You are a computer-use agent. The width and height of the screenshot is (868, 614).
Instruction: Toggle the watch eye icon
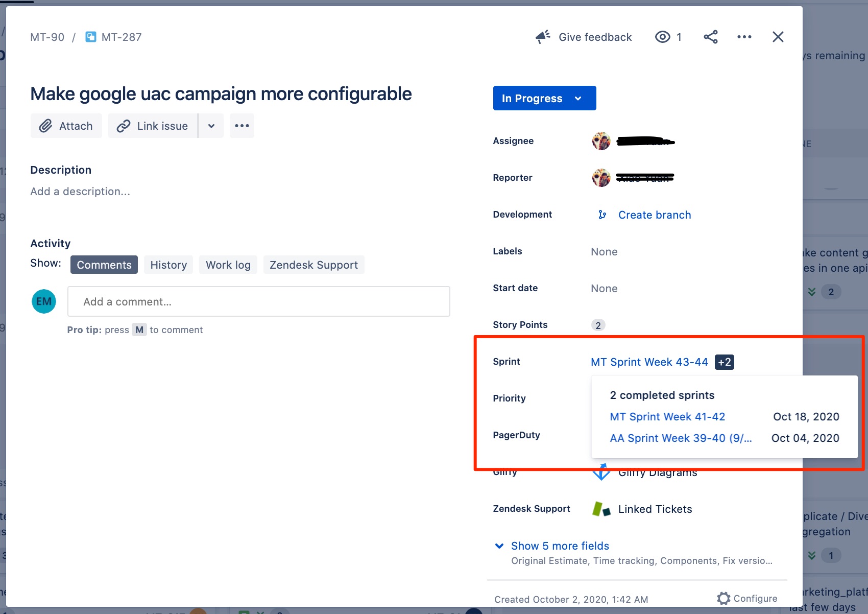(x=662, y=37)
